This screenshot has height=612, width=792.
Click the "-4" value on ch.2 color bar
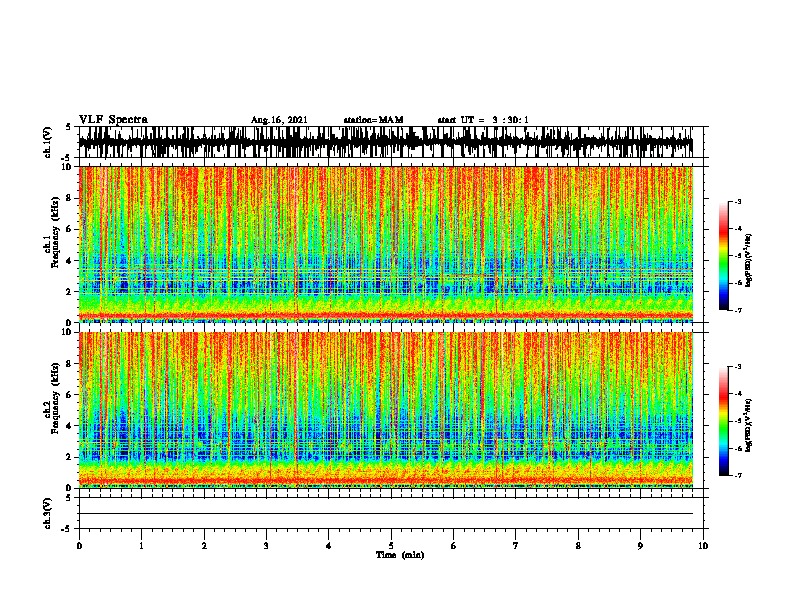click(737, 394)
